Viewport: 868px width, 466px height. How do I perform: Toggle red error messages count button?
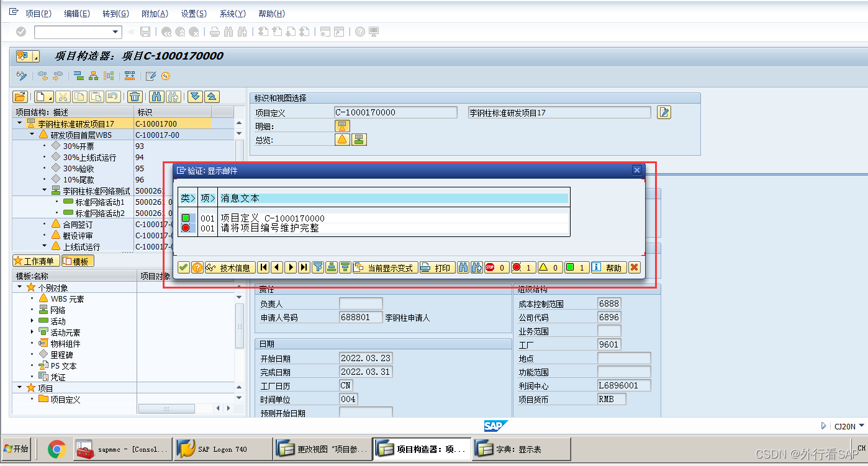(523, 267)
